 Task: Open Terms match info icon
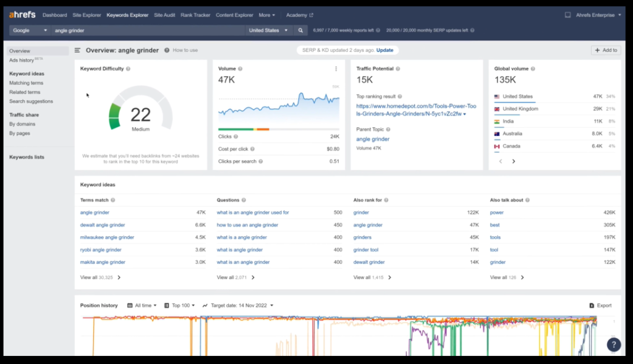[x=113, y=200]
